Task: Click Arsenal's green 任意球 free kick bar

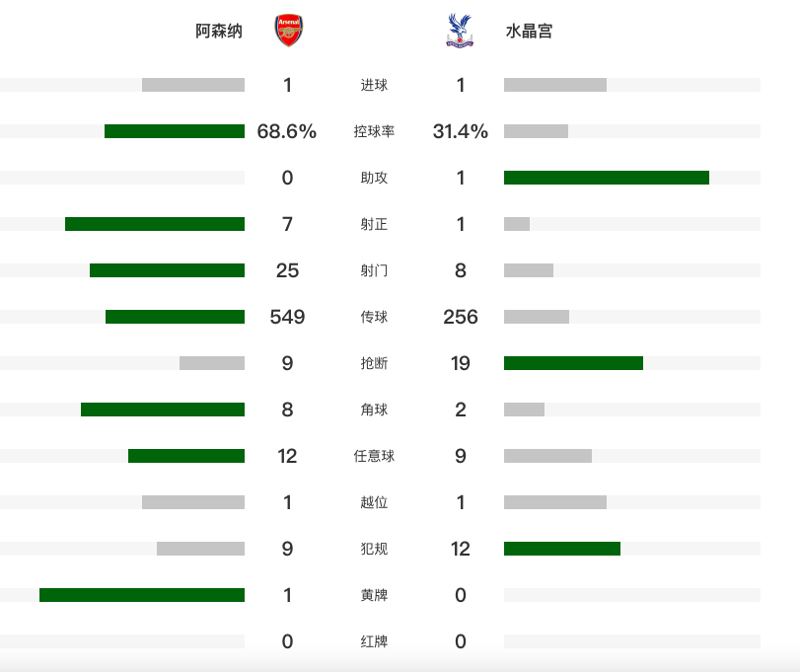Action: (x=186, y=456)
